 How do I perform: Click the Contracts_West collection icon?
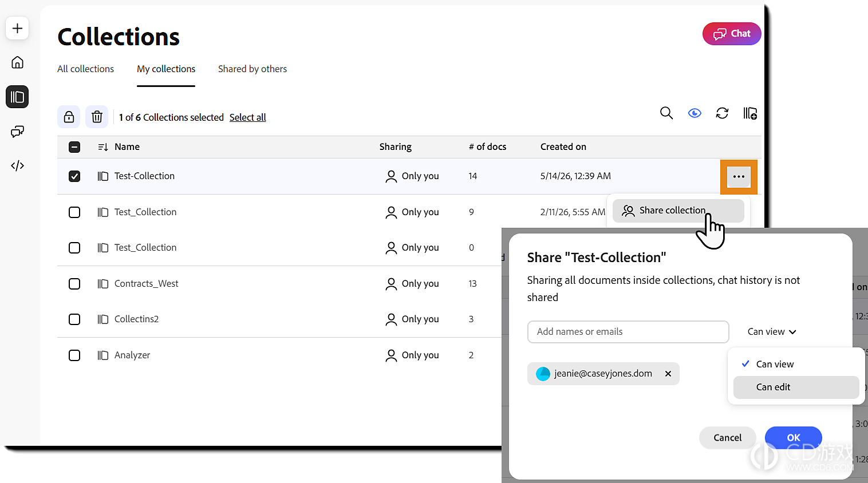[x=103, y=284]
